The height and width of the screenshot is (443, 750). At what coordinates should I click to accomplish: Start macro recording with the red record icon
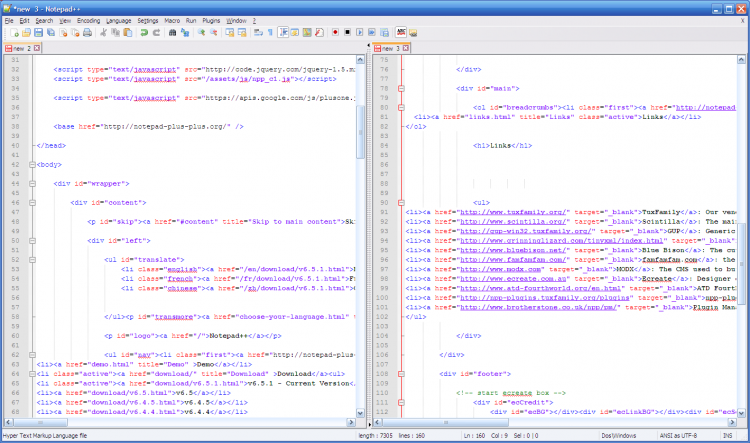coord(334,33)
